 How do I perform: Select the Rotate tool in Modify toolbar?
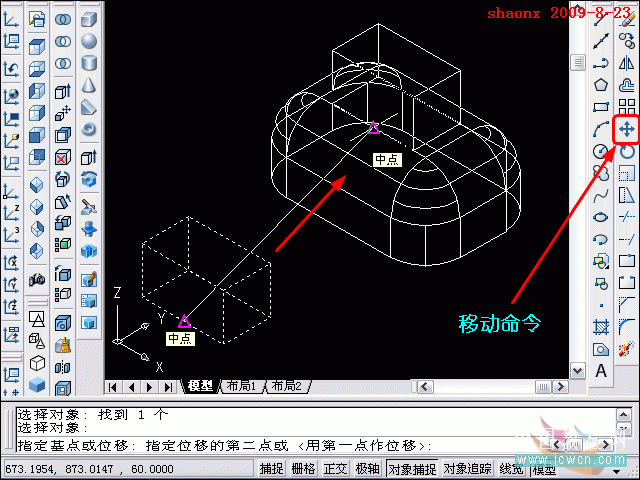[x=627, y=152]
